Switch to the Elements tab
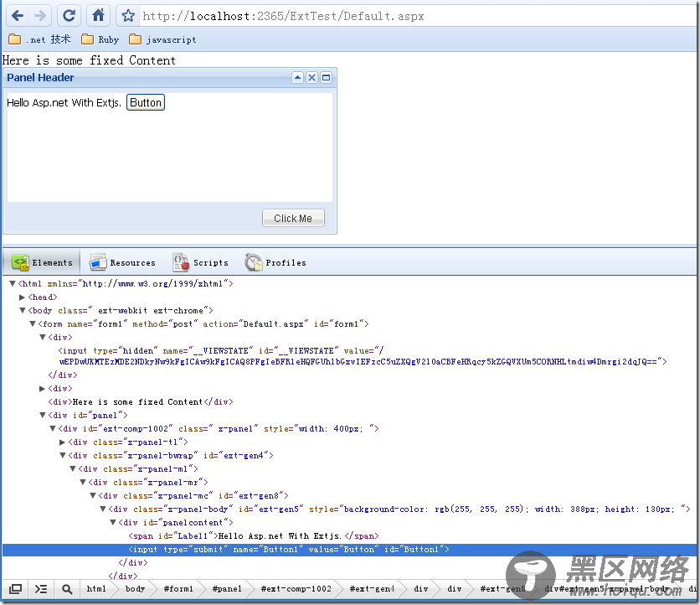Image resolution: width=700 pixels, height=605 pixels. tap(42, 263)
